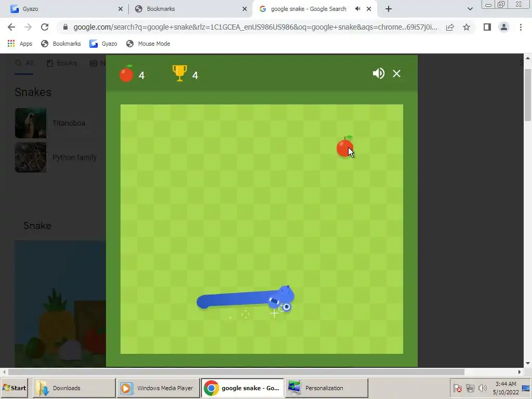Open the Titanoboa result
Viewport: 532px width, 399px height.
click(69, 123)
